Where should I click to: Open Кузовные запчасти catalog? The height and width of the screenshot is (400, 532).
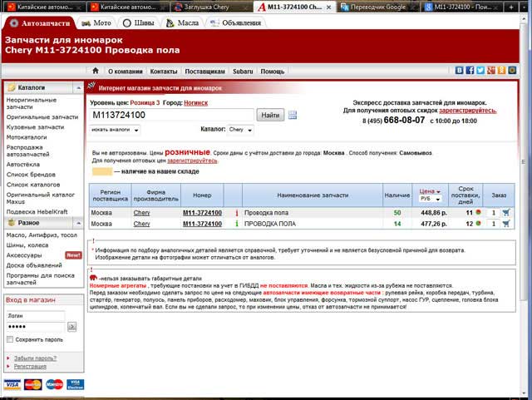[35, 127]
